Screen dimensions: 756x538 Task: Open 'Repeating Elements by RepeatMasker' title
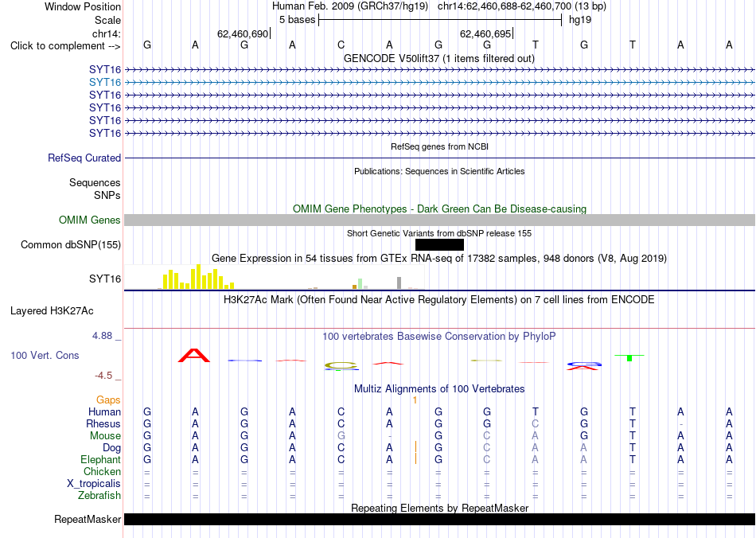[439, 508]
